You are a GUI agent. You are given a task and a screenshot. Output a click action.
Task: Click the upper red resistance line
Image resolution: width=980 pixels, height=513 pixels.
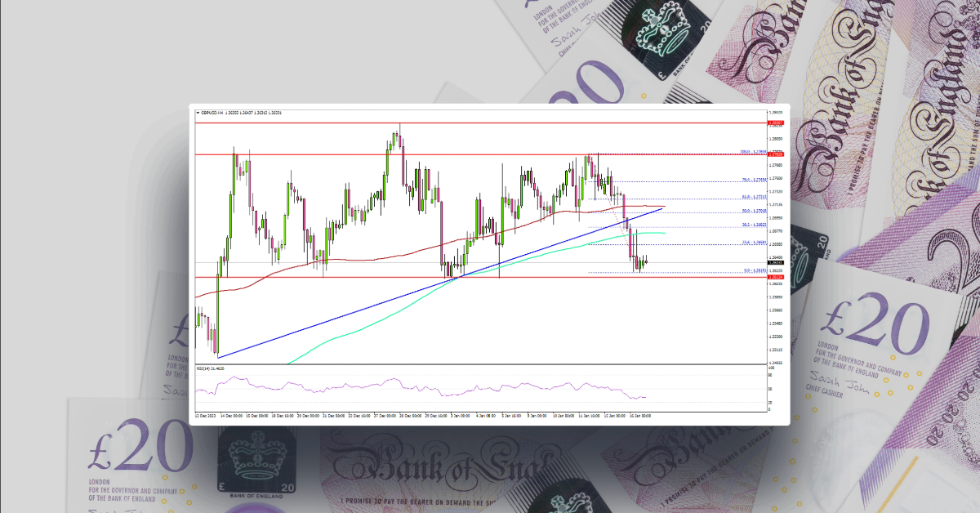coord(490,121)
